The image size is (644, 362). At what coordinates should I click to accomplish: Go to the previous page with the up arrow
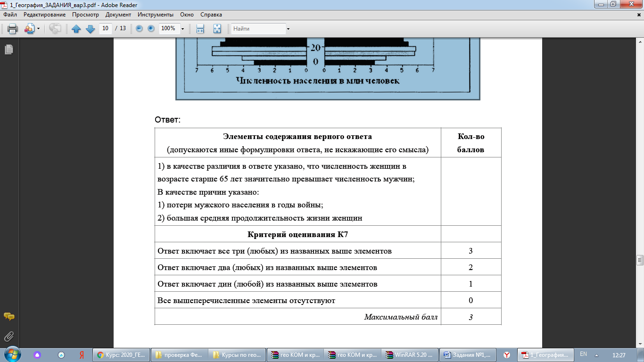click(76, 29)
